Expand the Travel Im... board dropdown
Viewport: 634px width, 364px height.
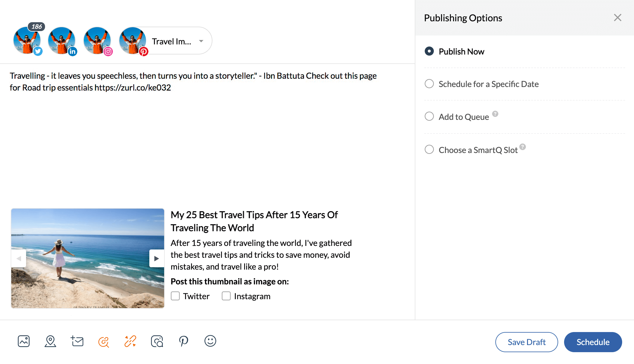pyautogui.click(x=201, y=41)
